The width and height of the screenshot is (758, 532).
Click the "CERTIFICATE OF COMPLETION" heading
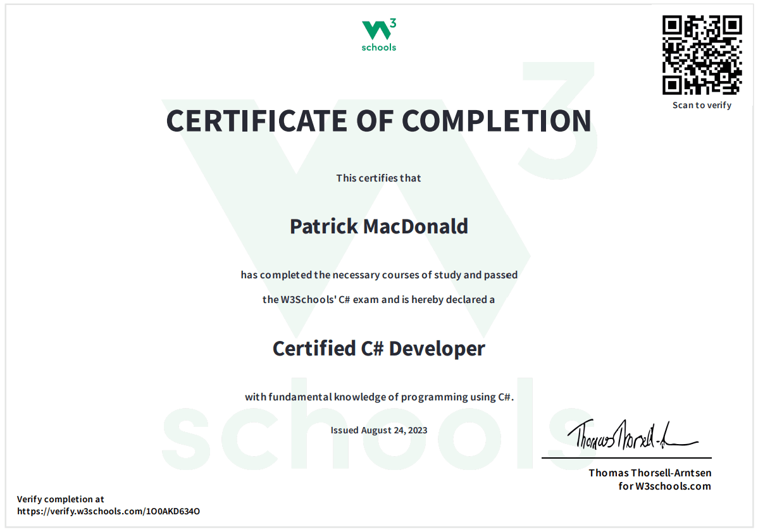[378, 121]
